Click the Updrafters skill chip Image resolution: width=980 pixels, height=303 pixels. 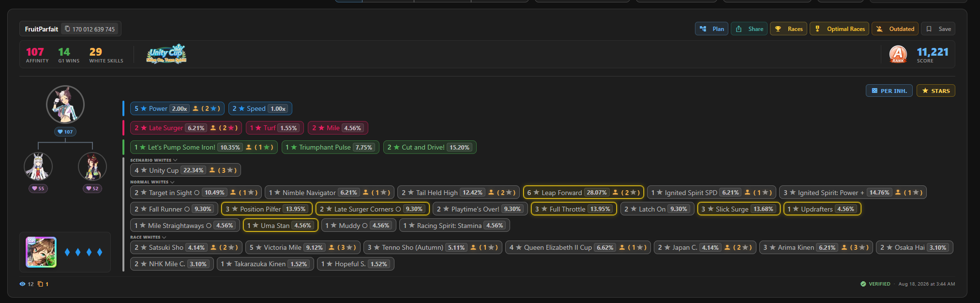point(822,209)
